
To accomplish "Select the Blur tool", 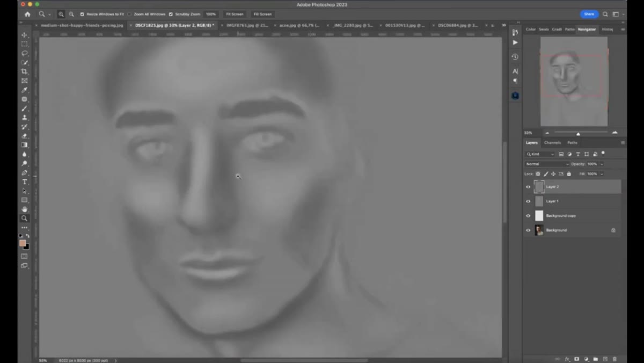I will (x=24, y=154).
